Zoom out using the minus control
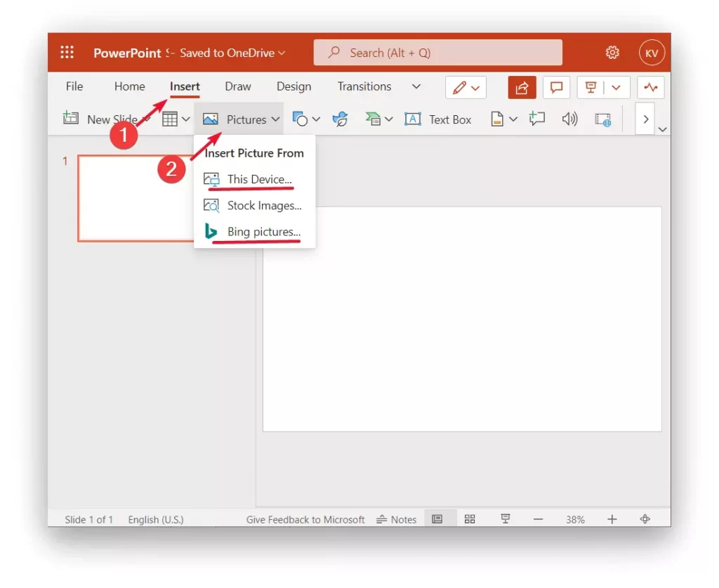This screenshot has height=588, width=719. coord(538,518)
